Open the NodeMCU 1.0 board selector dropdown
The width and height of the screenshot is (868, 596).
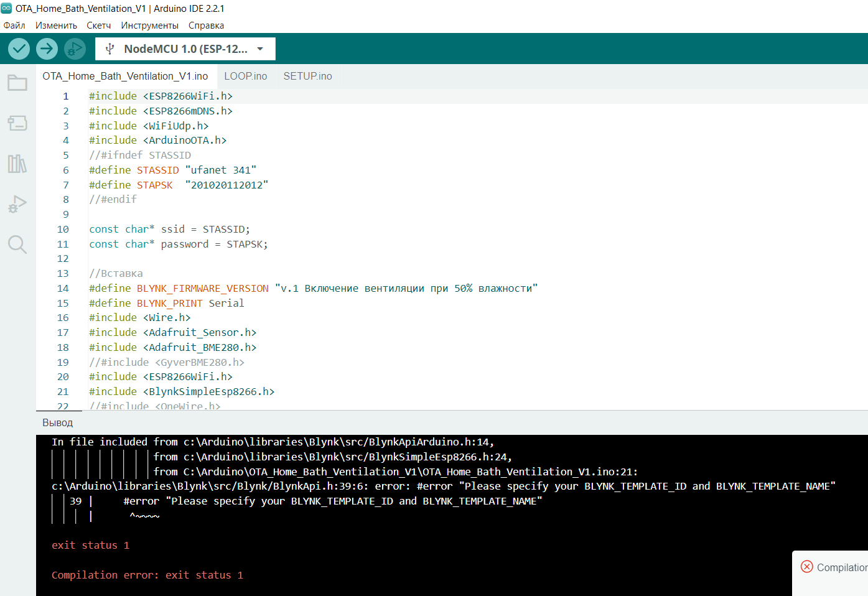[x=185, y=49]
